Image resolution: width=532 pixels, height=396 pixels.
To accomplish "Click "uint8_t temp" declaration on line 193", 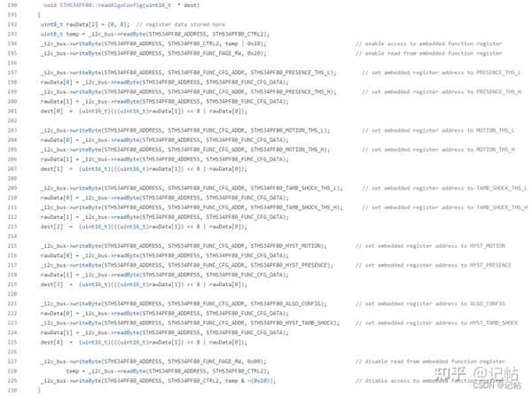I will click(x=59, y=34).
